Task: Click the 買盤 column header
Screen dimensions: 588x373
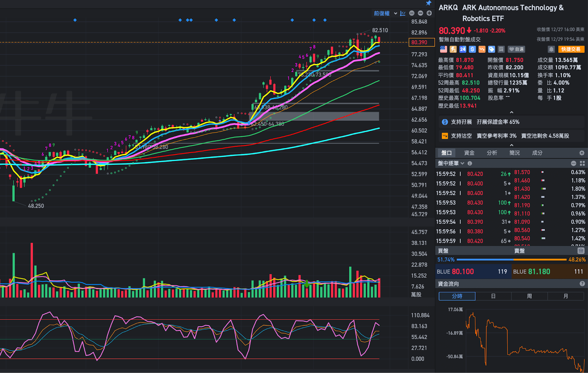Action: (x=443, y=251)
